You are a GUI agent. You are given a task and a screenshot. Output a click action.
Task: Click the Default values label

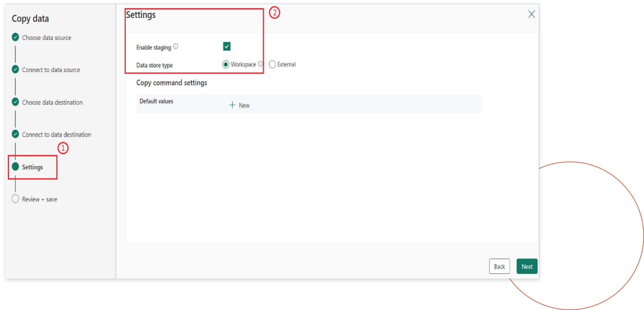point(156,101)
